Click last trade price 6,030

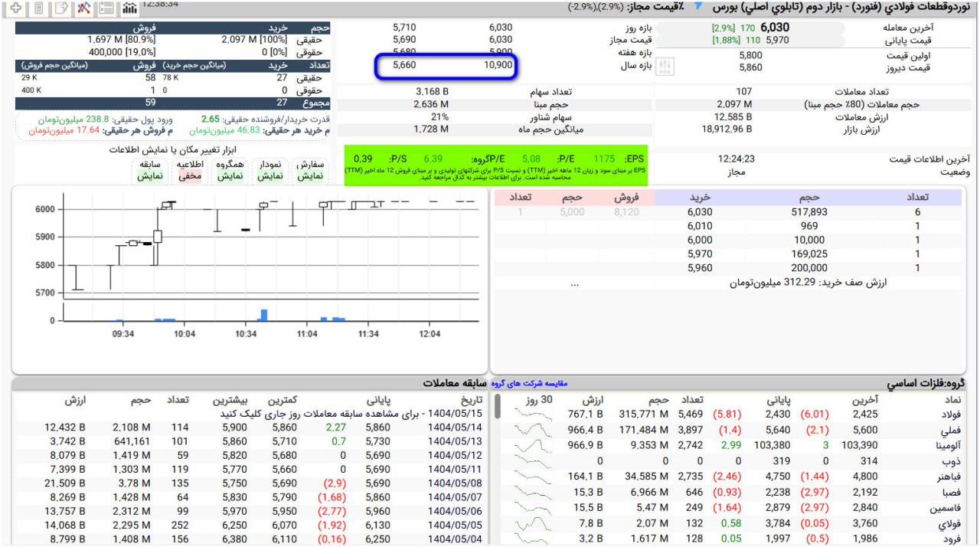point(775,28)
